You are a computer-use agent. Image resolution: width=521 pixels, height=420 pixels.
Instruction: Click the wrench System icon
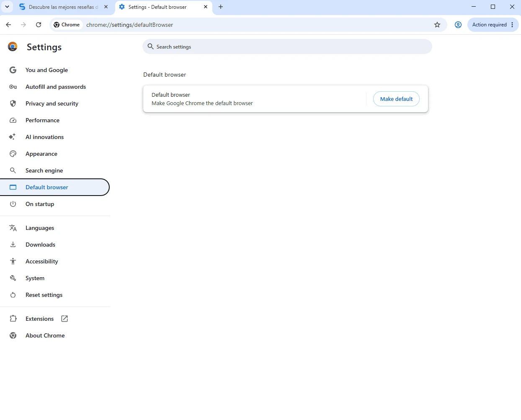tap(13, 278)
